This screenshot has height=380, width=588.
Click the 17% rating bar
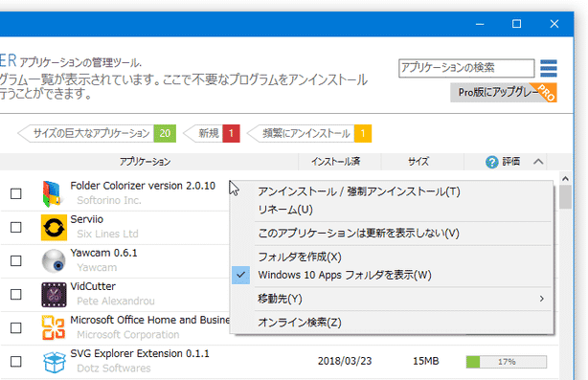[x=507, y=362]
